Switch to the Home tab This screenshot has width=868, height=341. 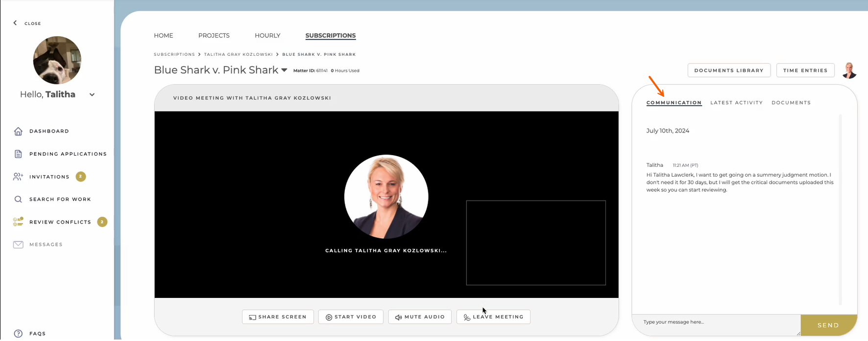164,36
